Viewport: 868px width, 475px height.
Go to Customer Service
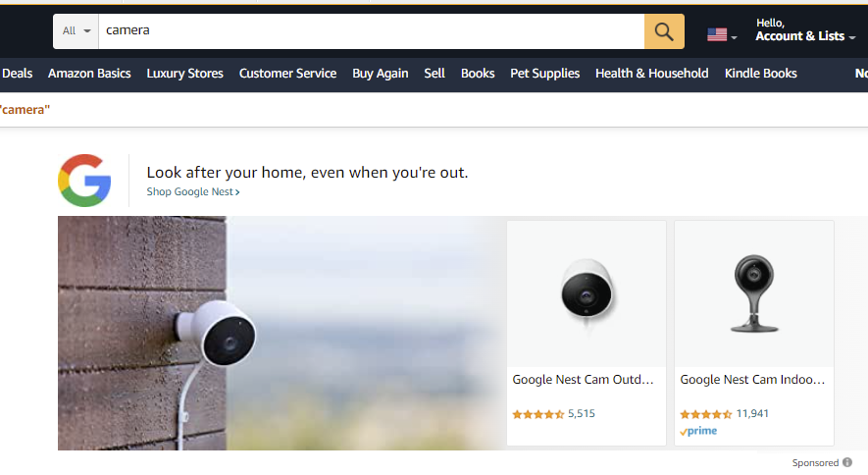287,74
